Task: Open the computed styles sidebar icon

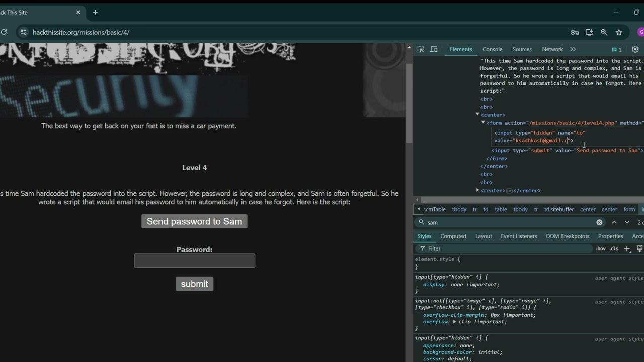Action: [639, 249]
